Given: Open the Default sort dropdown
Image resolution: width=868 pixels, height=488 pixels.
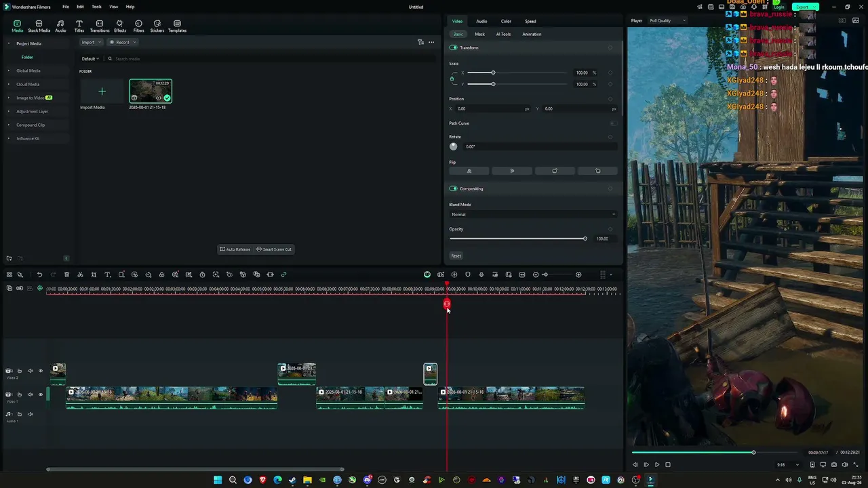Looking at the screenshot, I should (90, 59).
